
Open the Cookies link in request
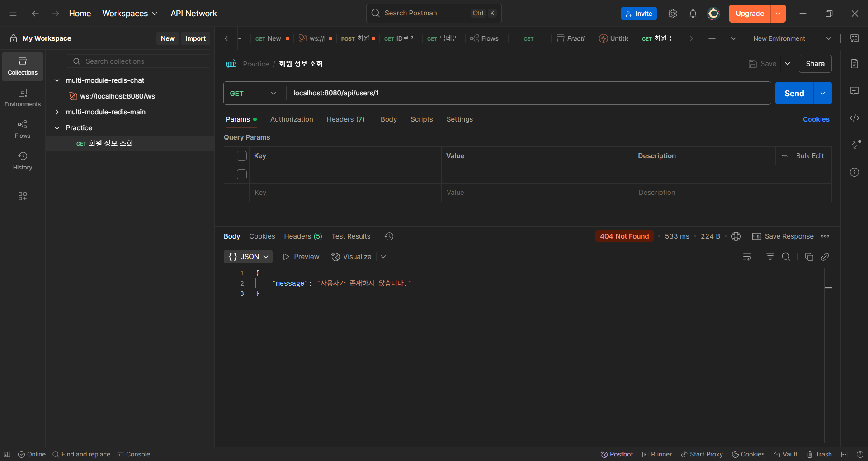click(816, 119)
